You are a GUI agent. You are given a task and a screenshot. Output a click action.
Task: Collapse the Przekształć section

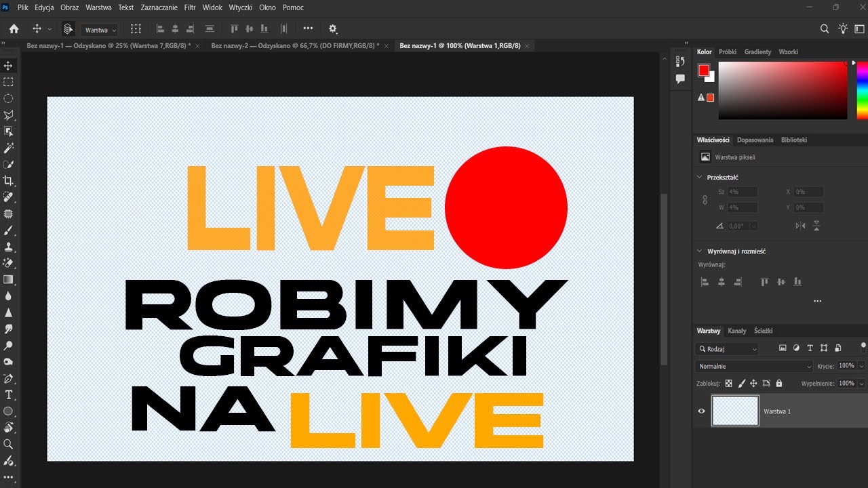point(700,178)
